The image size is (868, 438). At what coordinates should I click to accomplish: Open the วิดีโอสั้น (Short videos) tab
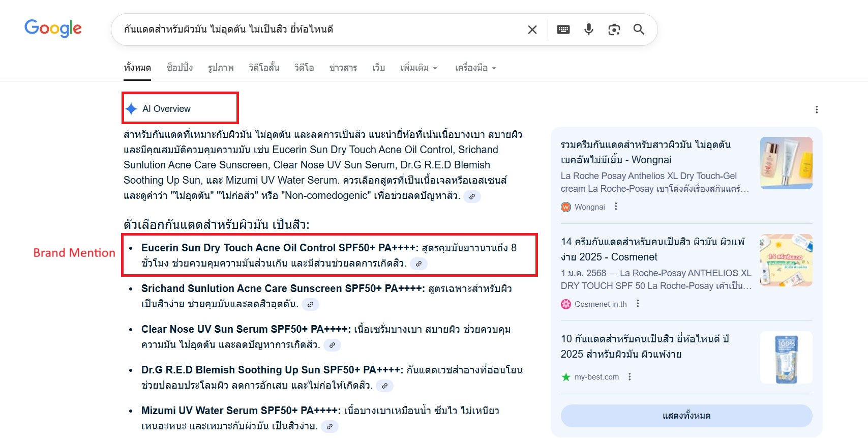(x=264, y=68)
